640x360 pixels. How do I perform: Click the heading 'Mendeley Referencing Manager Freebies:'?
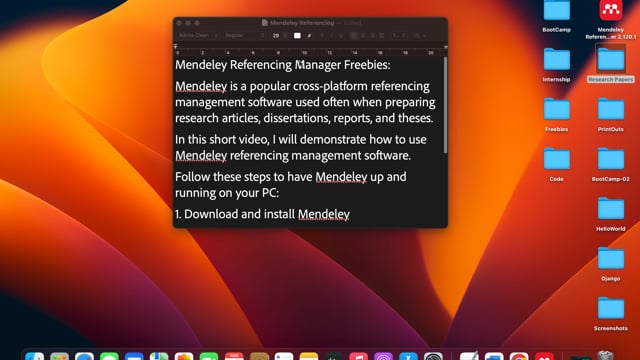coord(283,65)
